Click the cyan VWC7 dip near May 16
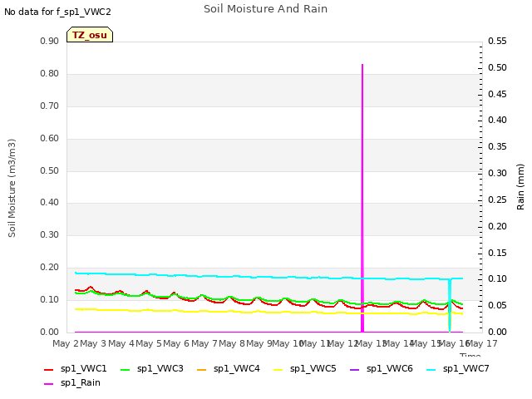This screenshot has height=399, width=532. pos(450,305)
